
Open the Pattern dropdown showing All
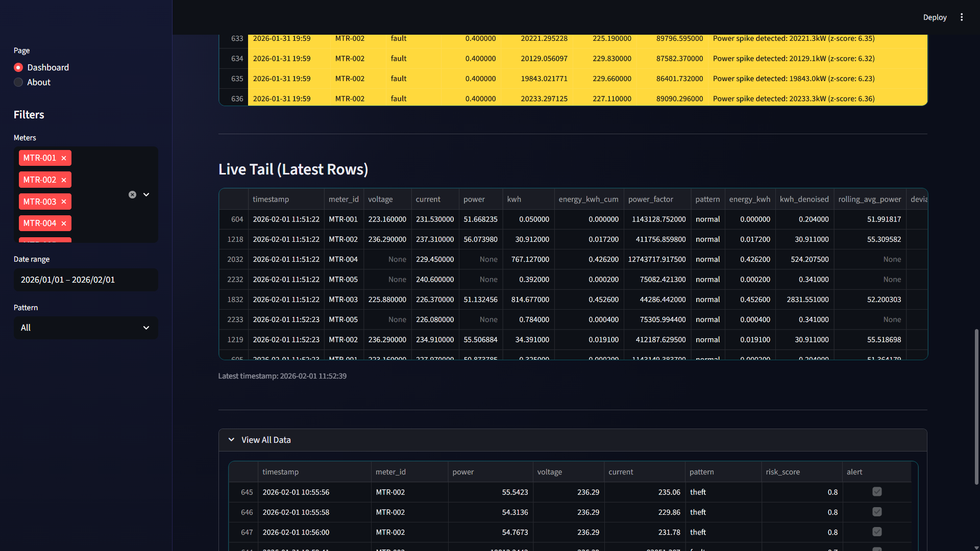86,328
